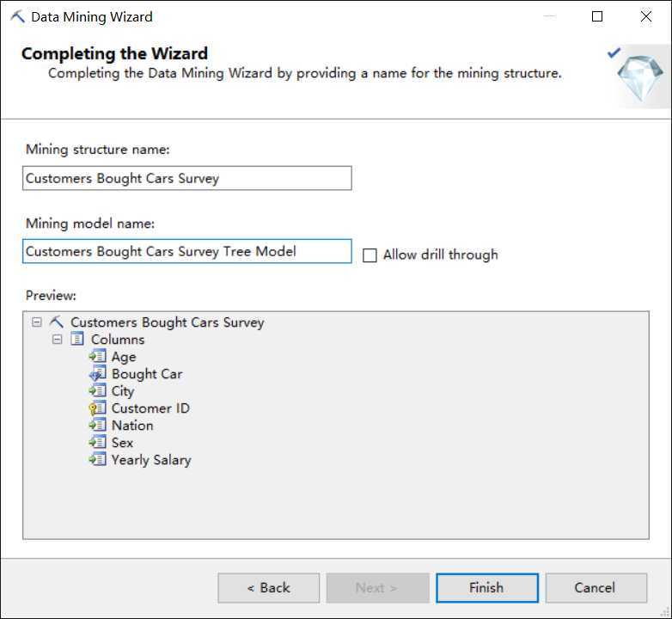Select the Customer ID tree item label
This screenshot has height=619, width=672.
150,408
